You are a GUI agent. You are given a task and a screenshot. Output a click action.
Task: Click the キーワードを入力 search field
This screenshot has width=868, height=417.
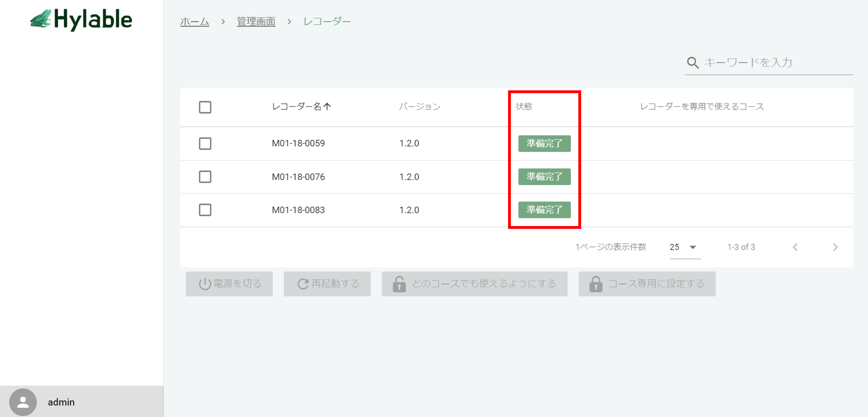coord(775,63)
